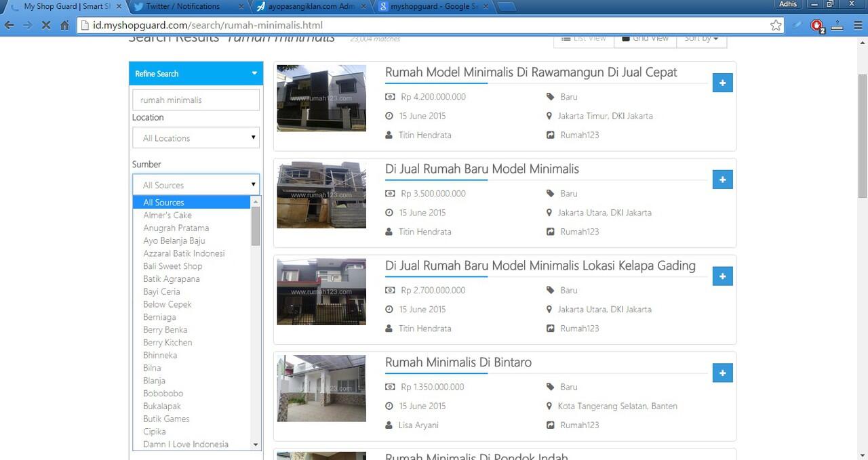Click clock icon in the Rawamangun listing

(x=389, y=116)
